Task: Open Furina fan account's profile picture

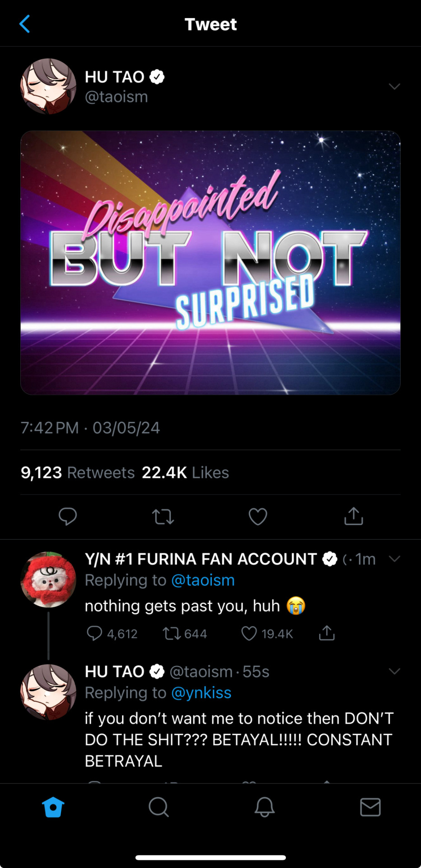Action: point(48,579)
